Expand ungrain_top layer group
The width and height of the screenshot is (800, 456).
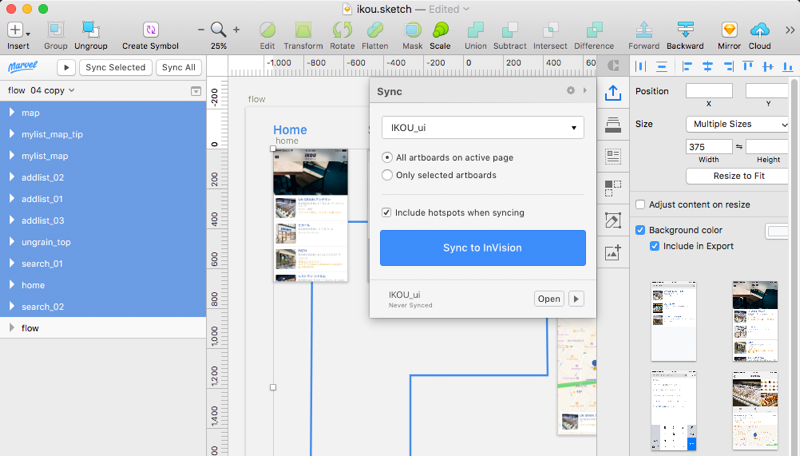(x=11, y=242)
